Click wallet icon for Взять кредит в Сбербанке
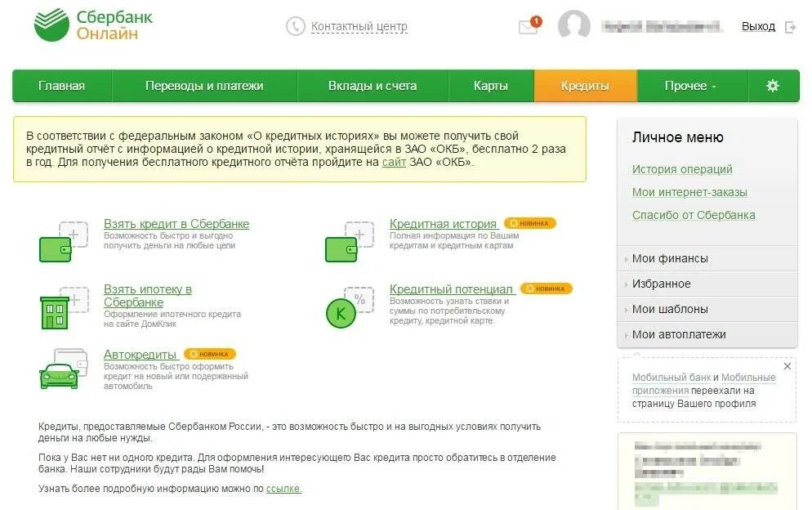812x510 pixels. pyautogui.click(x=63, y=242)
